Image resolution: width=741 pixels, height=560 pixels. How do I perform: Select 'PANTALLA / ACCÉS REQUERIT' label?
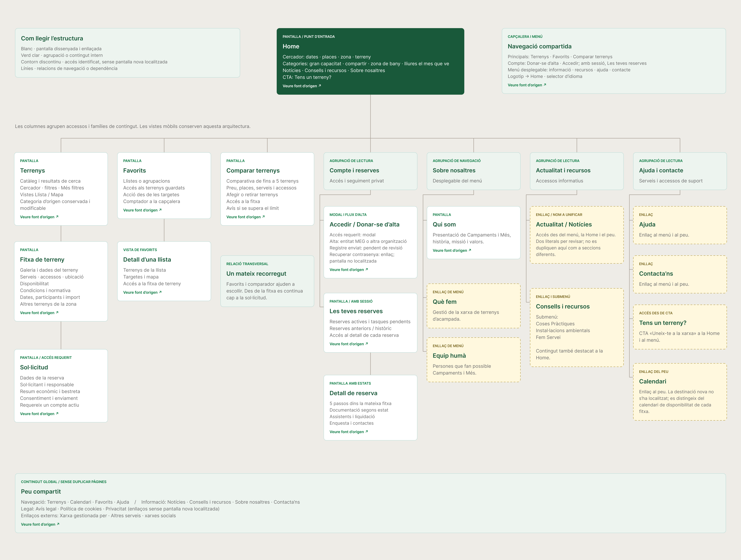pyautogui.click(x=46, y=357)
